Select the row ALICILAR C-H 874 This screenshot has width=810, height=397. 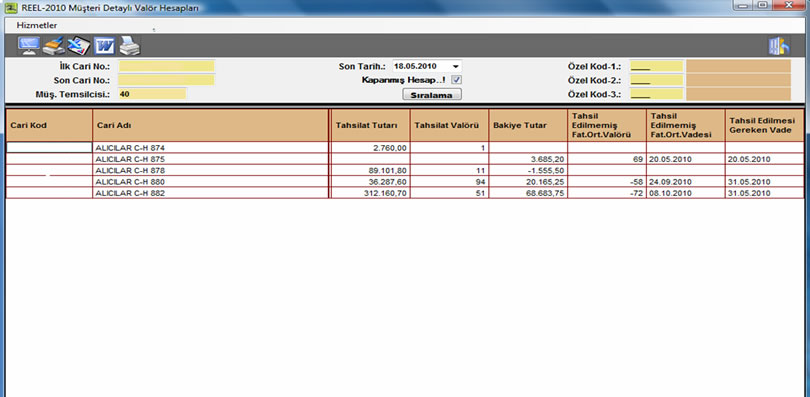405,148
